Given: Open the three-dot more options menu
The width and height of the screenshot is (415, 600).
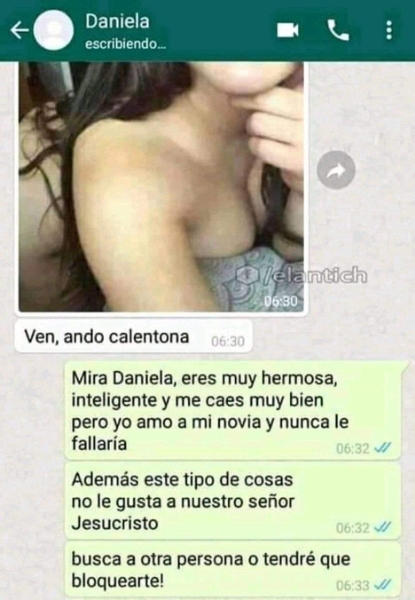Looking at the screenshot, I should [389, 30].
